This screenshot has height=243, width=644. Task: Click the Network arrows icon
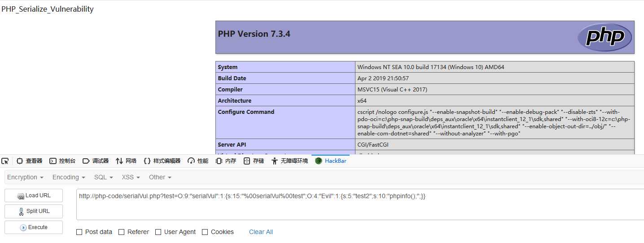click(119, 161)
